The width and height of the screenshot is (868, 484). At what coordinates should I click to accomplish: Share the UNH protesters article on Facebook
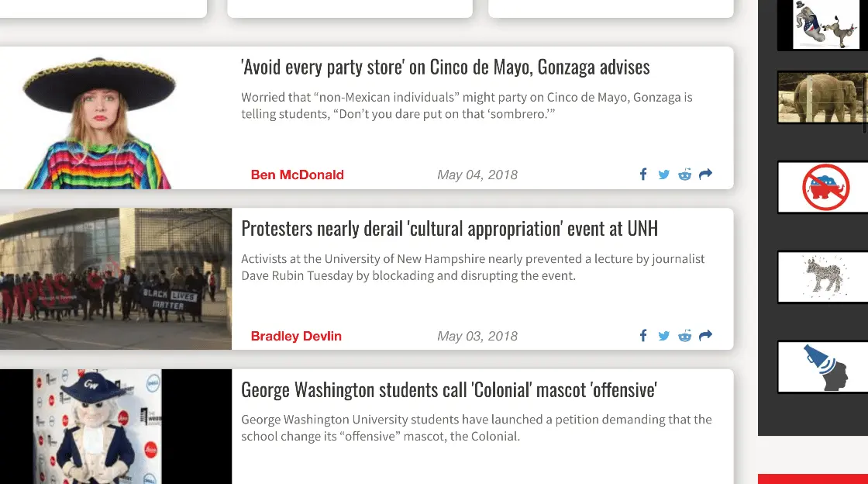pyautogui.click(x=643, y=336)
